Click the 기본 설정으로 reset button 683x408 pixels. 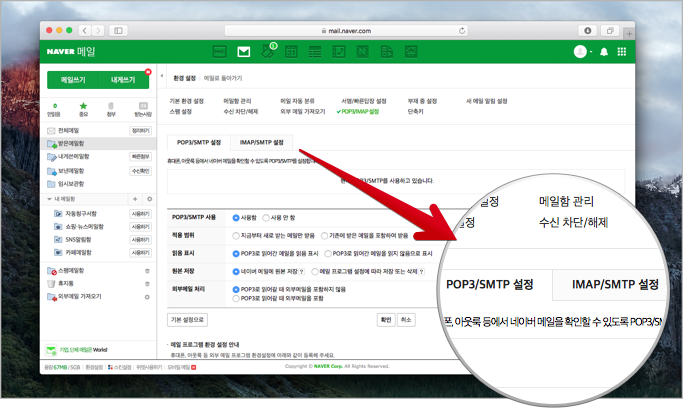(187, 320)
